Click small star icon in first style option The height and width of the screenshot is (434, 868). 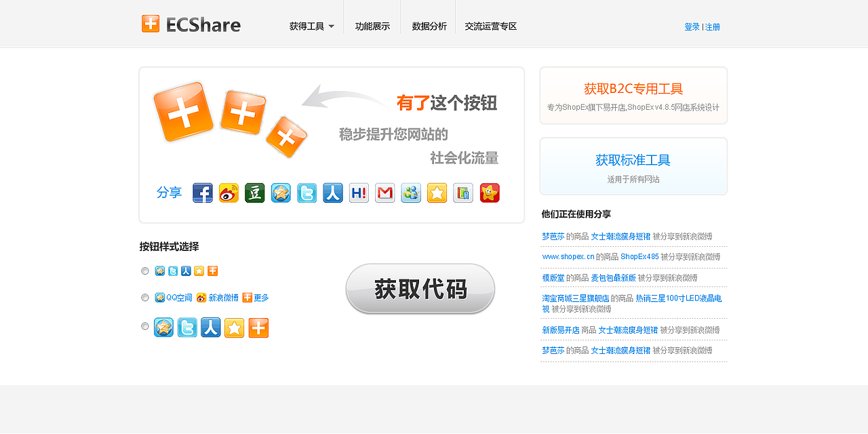199,271
